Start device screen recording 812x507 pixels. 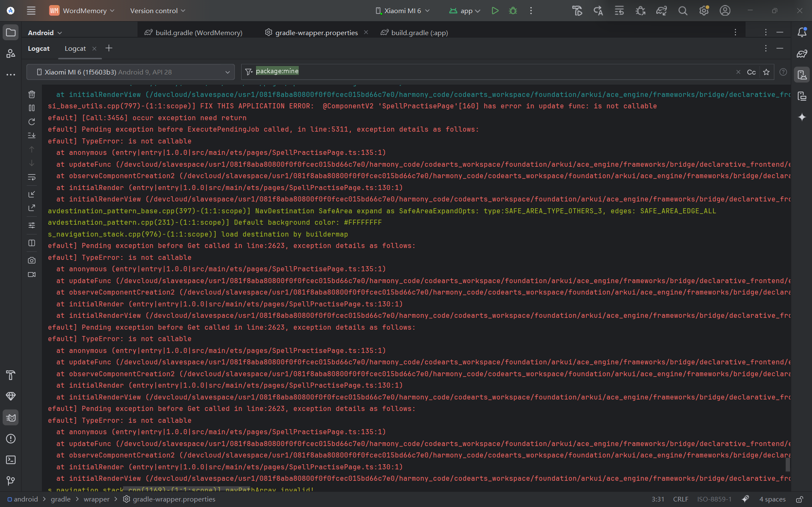tap(32, 275)
